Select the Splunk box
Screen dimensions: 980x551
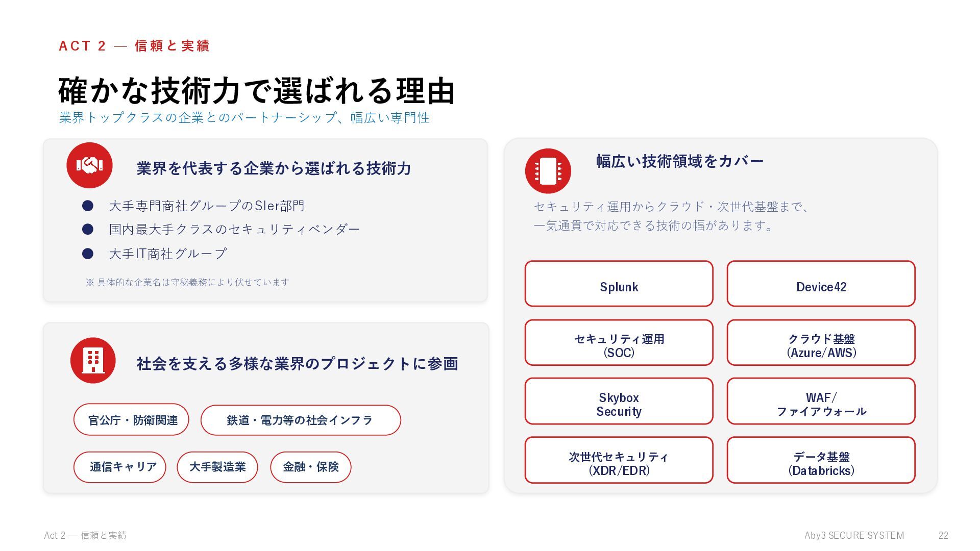point(619,284)
